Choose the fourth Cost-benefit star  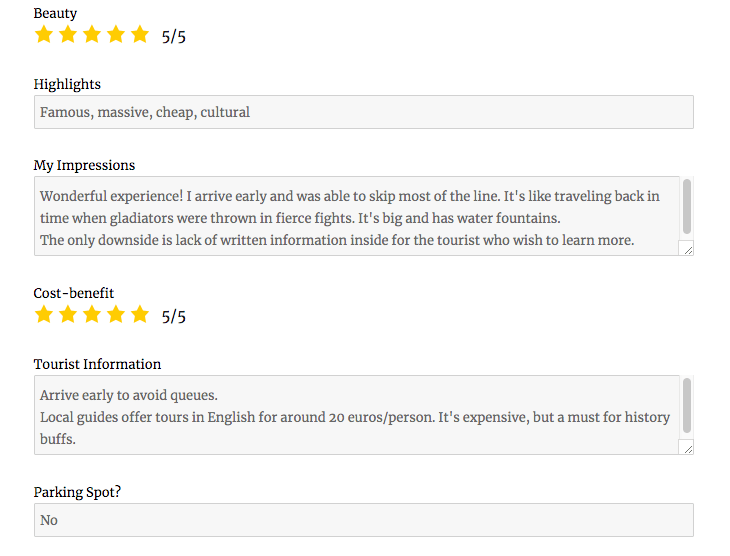(115, 315)
